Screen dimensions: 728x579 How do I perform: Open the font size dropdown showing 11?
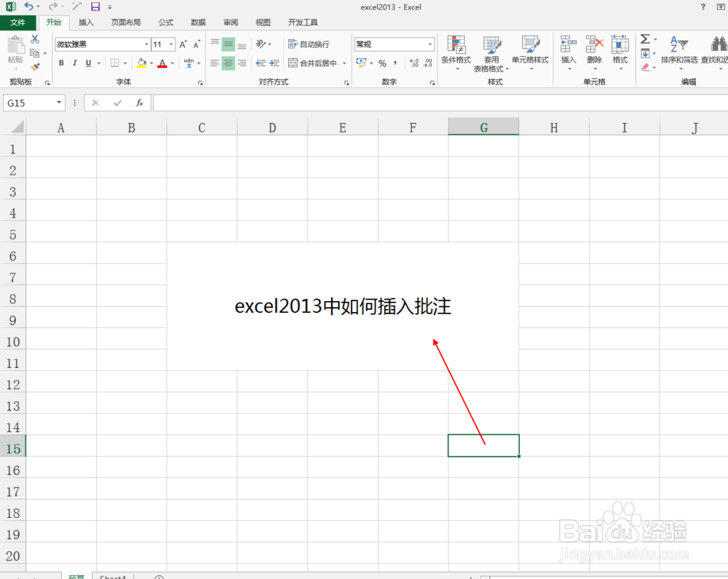171,44
